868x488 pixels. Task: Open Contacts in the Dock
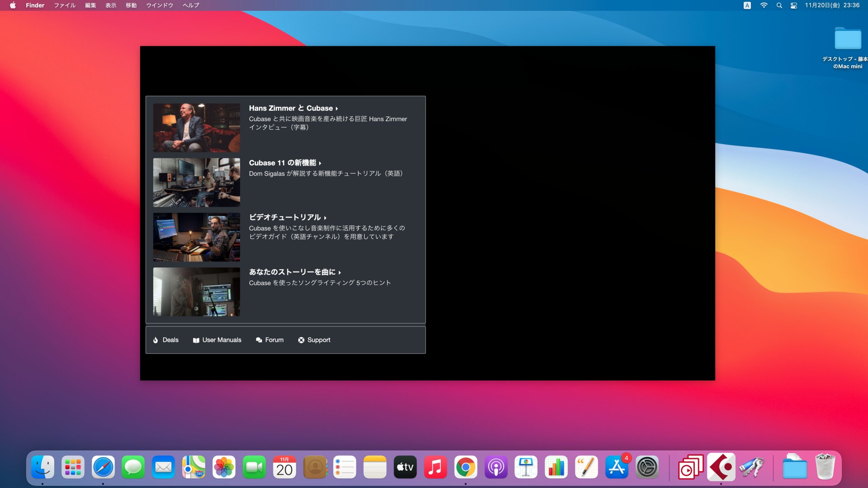point(315,467)
